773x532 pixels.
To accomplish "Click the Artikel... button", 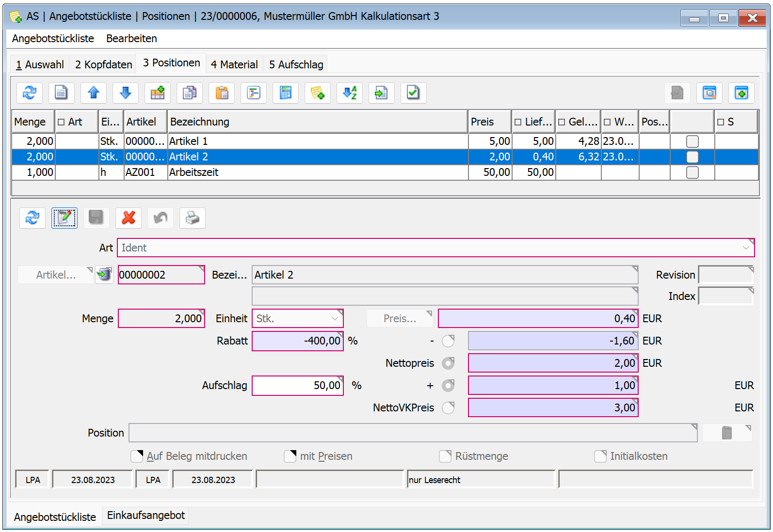I will [x=56, y=275].
